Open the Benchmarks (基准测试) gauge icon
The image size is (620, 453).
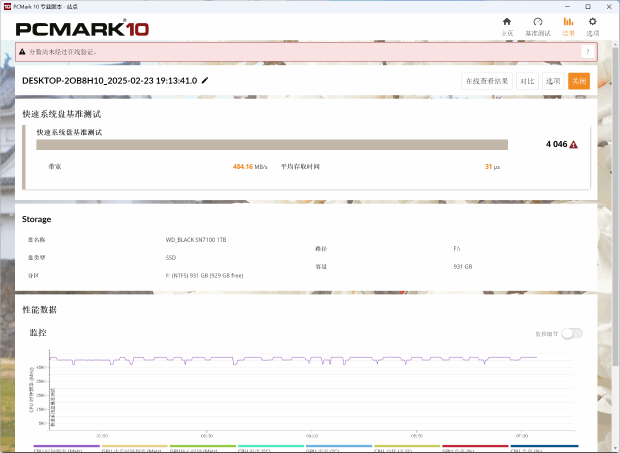538,22
